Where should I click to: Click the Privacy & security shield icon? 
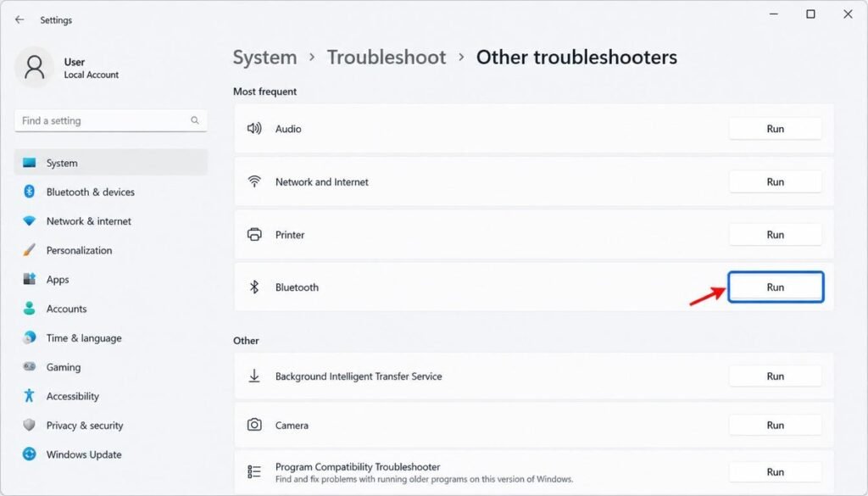[x=30, y=425]
